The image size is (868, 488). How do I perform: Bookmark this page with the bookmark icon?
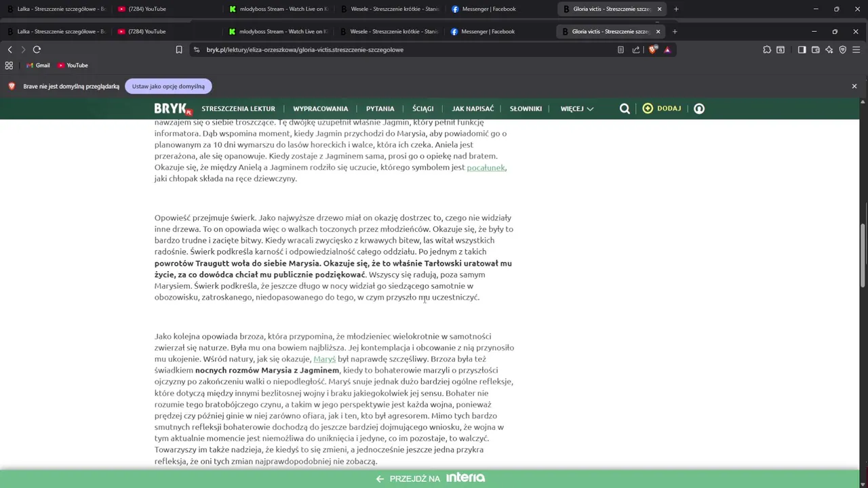pyautogui.click(x=179, y=49)
